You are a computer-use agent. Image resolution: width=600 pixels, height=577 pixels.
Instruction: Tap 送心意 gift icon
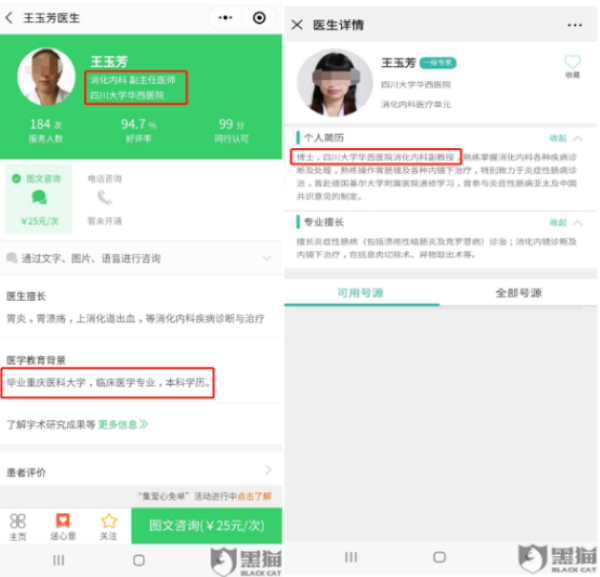(63, 526)
